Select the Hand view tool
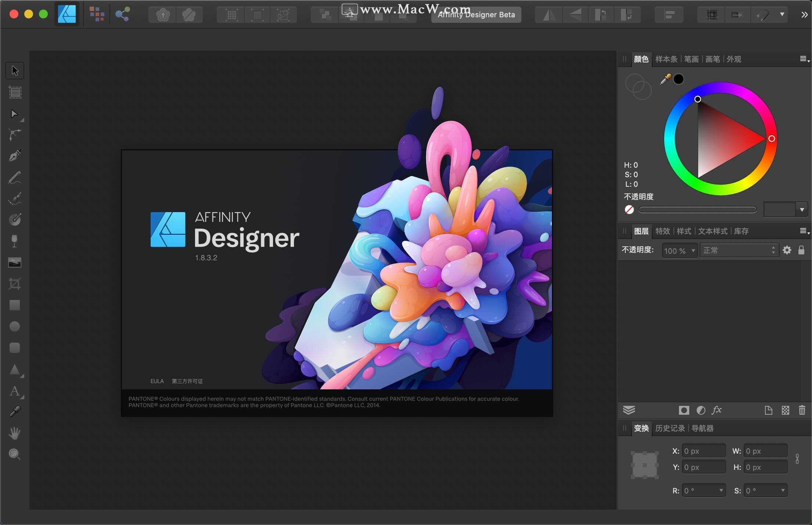 click(x=15, y=432)
